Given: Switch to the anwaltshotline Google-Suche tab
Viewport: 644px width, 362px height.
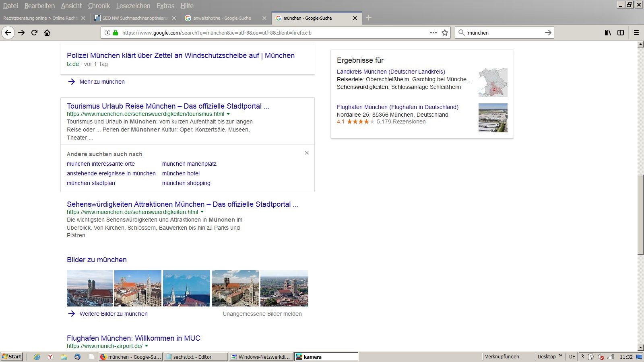Looking at the screenshot, I should [222, 18].
